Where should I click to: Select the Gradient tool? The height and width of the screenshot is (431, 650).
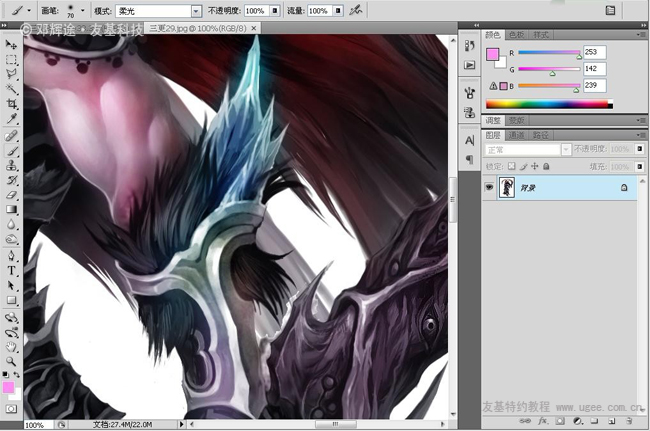click(11, 210)
